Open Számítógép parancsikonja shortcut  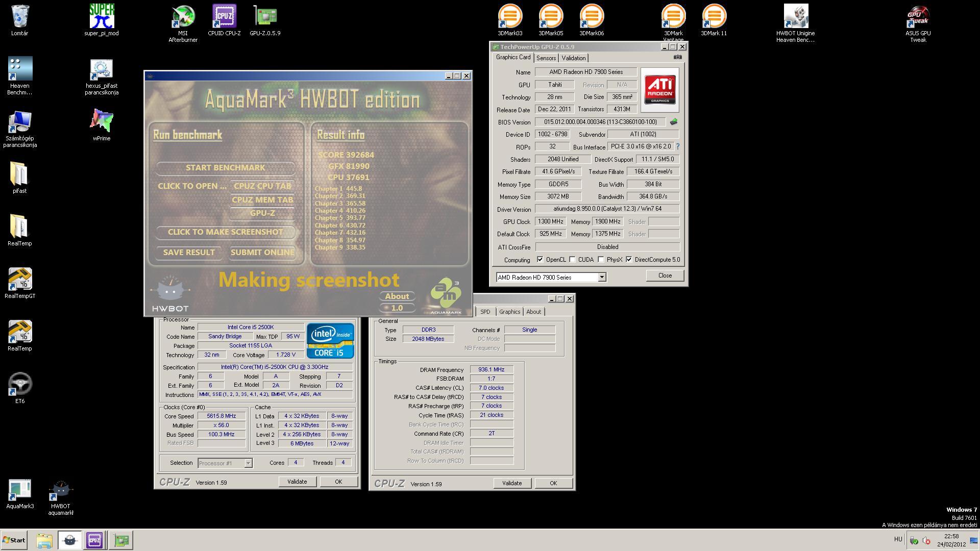coord(20,129)
